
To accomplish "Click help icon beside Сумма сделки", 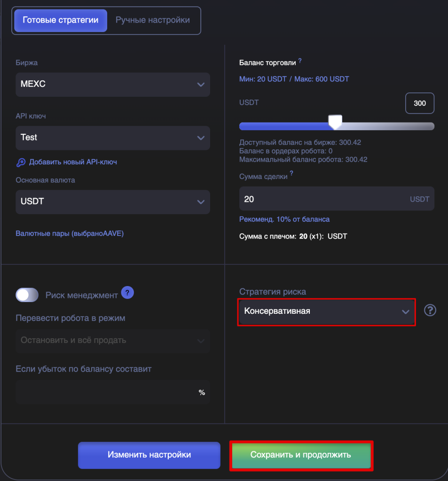I will (x=291, y=173).
